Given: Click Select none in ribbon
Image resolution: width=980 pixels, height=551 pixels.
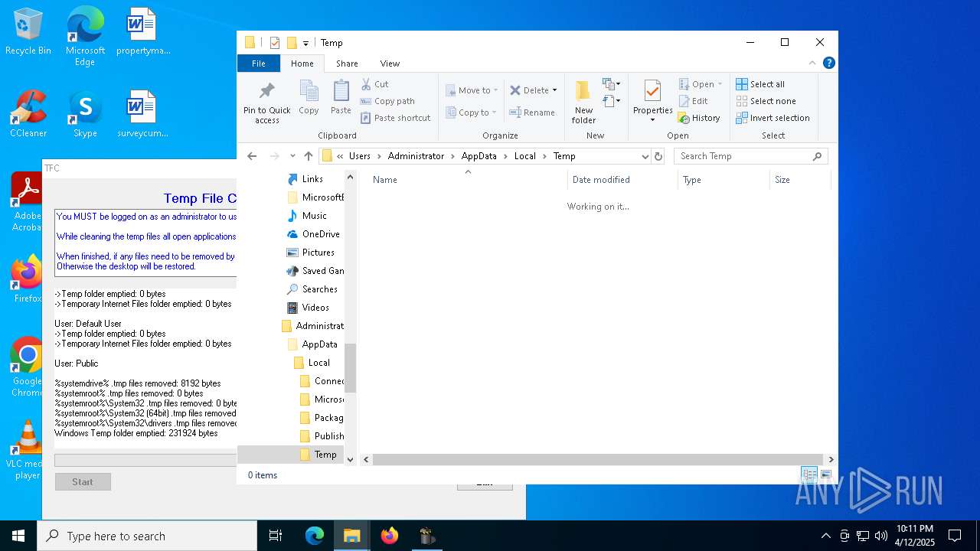Looking at the screenshot, I should tap(766, 101).
